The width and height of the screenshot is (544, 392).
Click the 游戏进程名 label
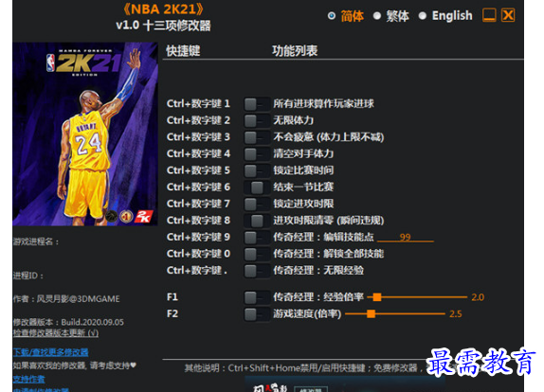(x=36, y=241)
